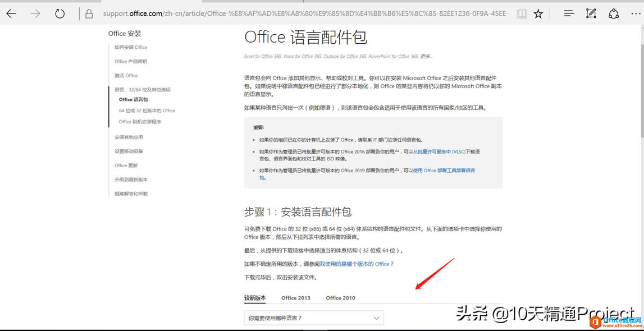Image resolution: width=644 pixels, height=331 pixels.
Task: Add this page to favorites star
Action: tap(538, 14)
